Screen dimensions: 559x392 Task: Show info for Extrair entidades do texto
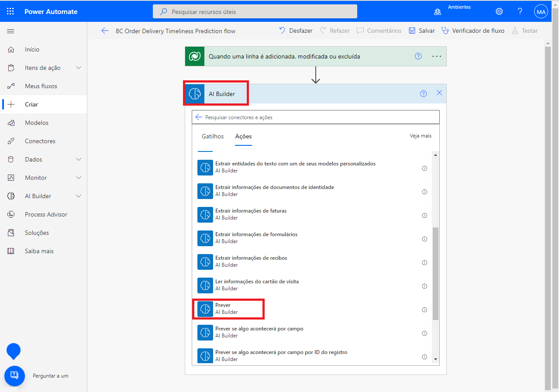click(x=424, y=168)
